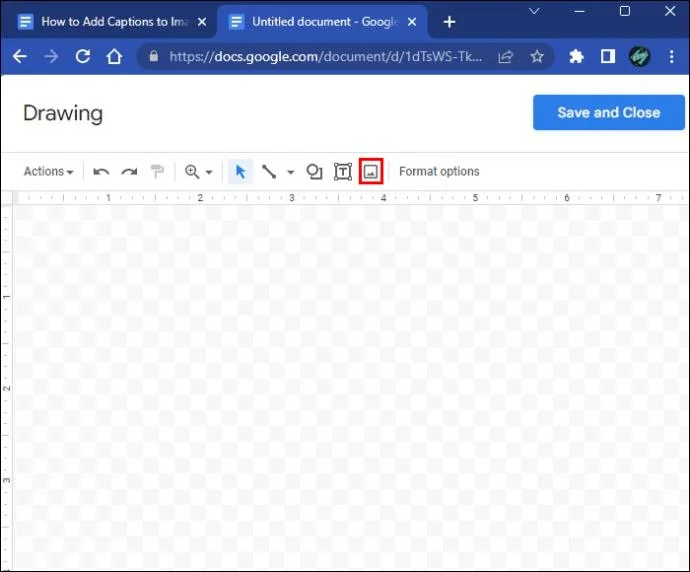
Task: Click the vertical ruler at mark 2
Action: click(7, 388)
